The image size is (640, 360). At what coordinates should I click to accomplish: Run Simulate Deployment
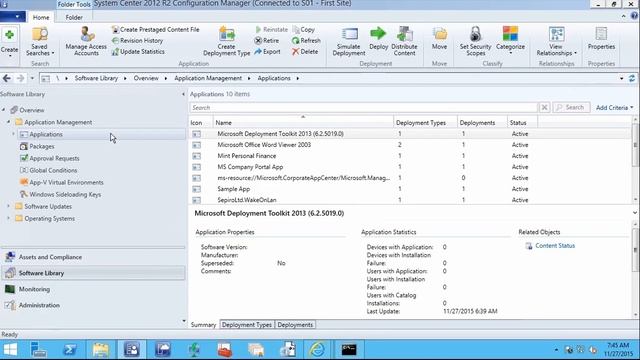click(x=349, y=41)
